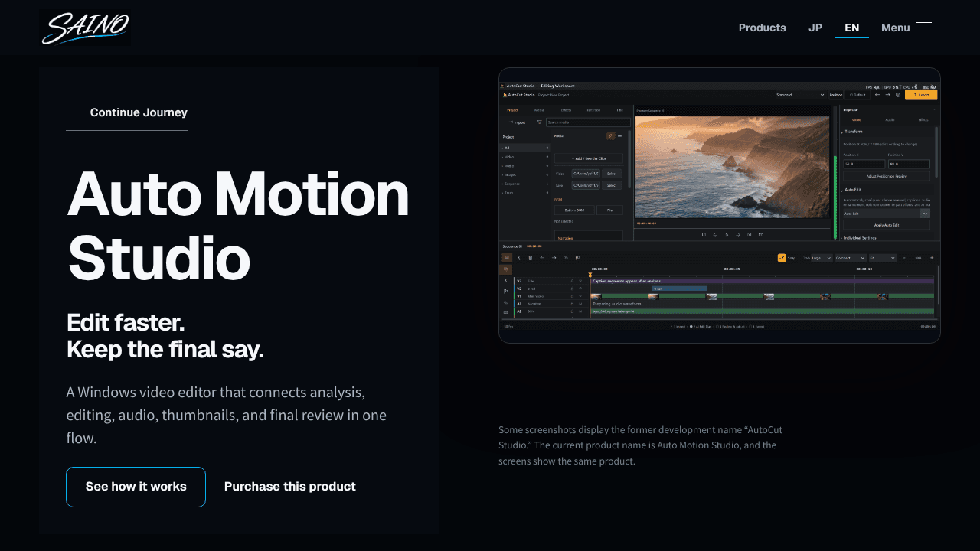The image size is (980, 551).
Task: Click the back arrow beside Default button
Action: click(877, 95)
